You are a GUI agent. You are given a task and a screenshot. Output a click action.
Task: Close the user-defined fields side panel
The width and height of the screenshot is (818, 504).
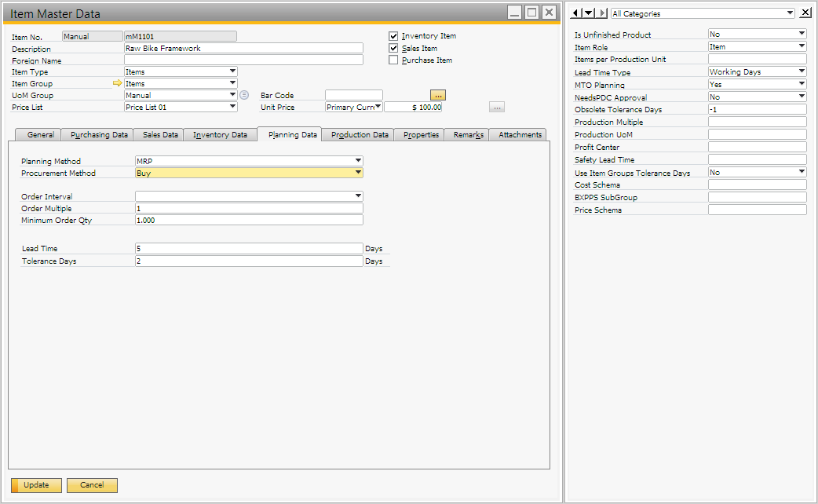coord(805,13)
